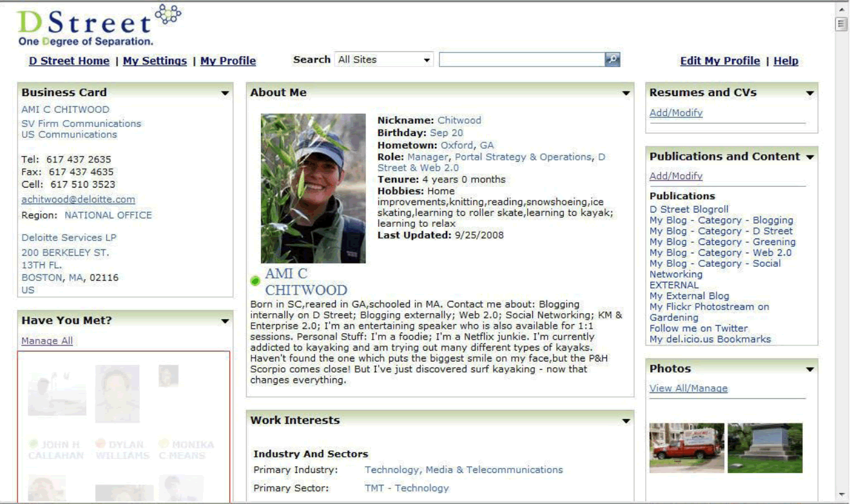Open My External Blog link

pyautogui.click(x=690, y=296)
